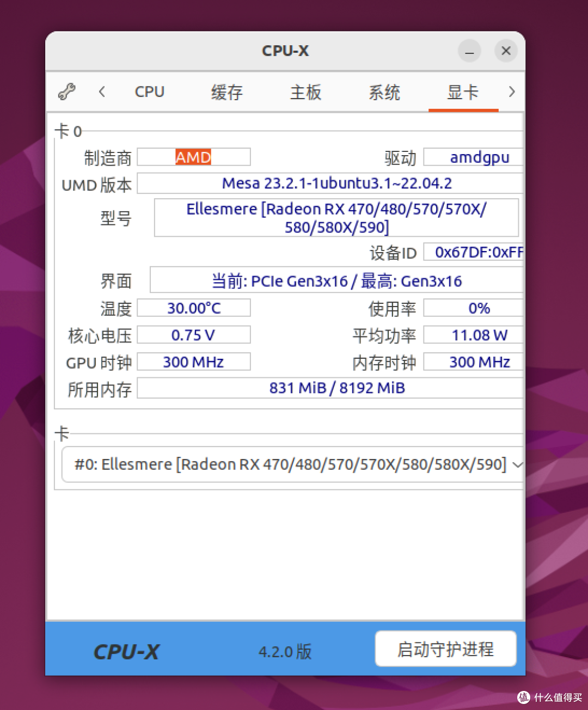Click the CPU-X logo in footer
Image resolution: width=588 pixels, height=710 pixels.
126,652
